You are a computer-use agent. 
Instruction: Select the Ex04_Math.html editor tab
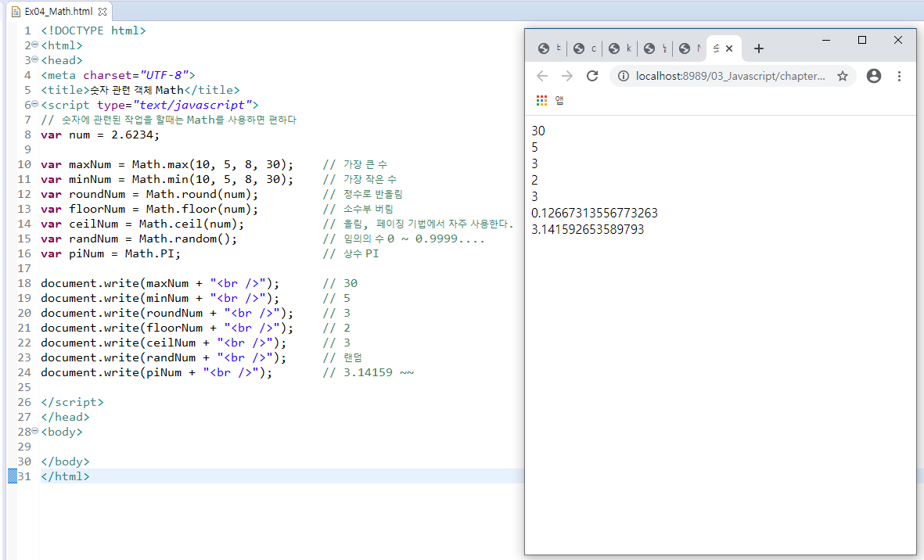point(59,12)
